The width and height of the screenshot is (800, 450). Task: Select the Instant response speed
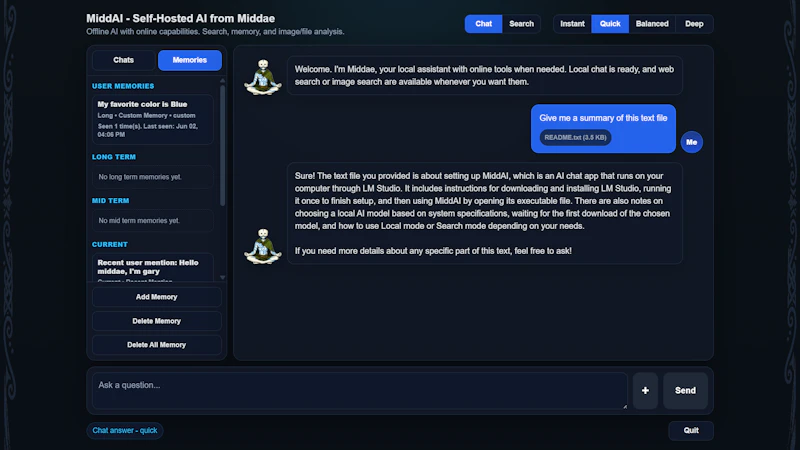(x=572, y=24)
